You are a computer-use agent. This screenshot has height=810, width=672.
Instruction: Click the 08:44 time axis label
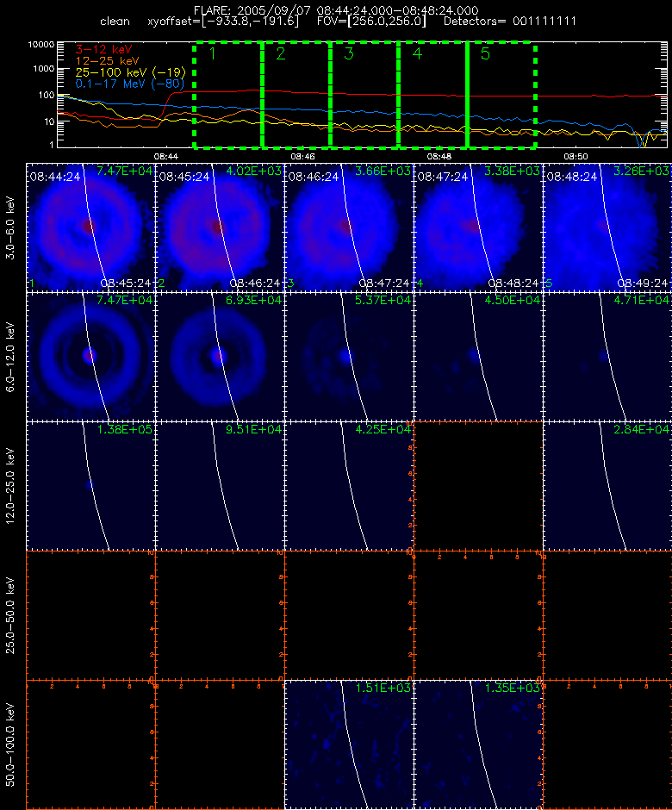pos(165,156)
